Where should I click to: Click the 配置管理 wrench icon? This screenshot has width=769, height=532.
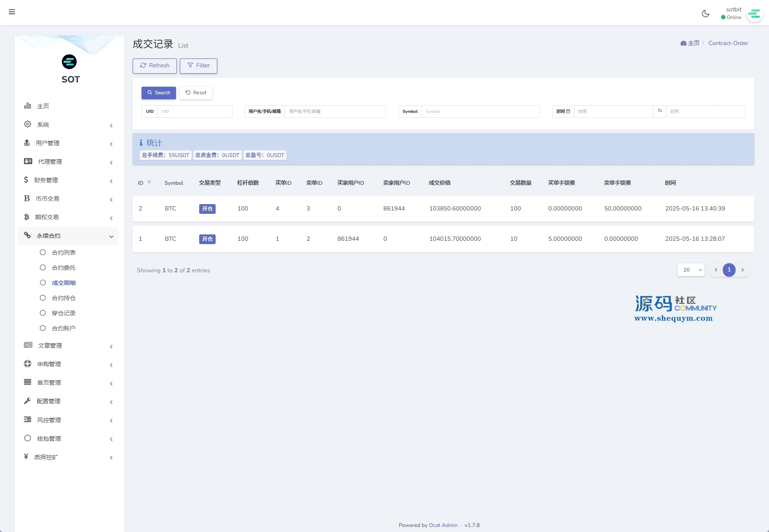pos(27,401)
